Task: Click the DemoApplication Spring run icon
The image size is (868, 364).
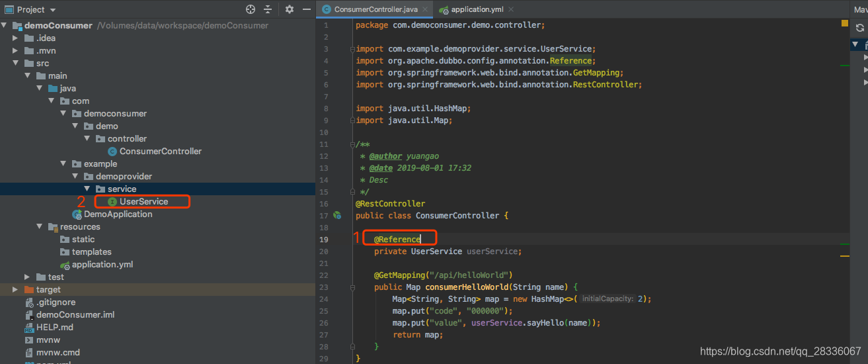Action: tap(77, 214)
